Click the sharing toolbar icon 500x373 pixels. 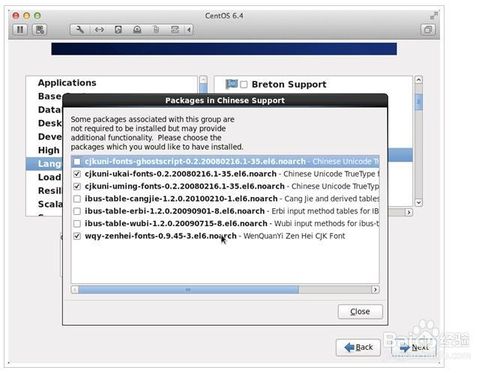coord(175,30)
